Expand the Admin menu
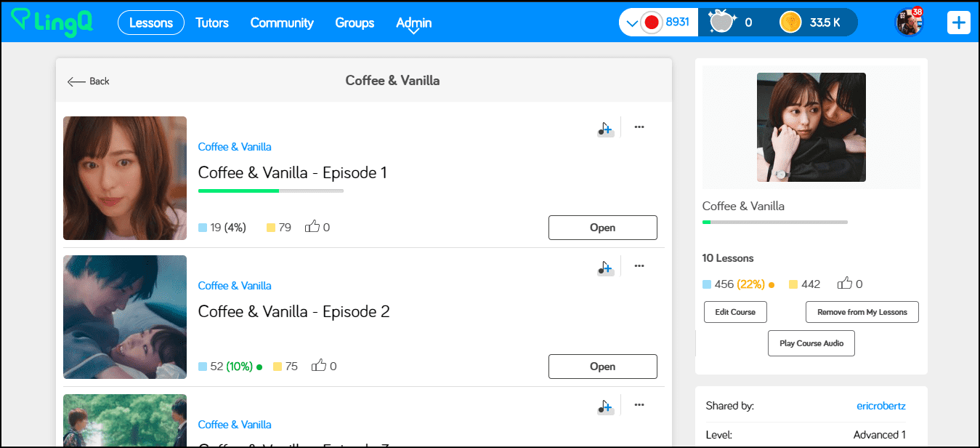 pyautogui.click(x=413, y=23)
